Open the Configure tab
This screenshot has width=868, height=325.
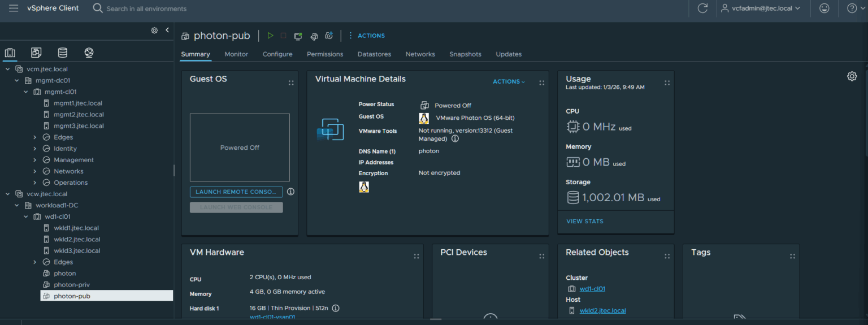point(277,54)
